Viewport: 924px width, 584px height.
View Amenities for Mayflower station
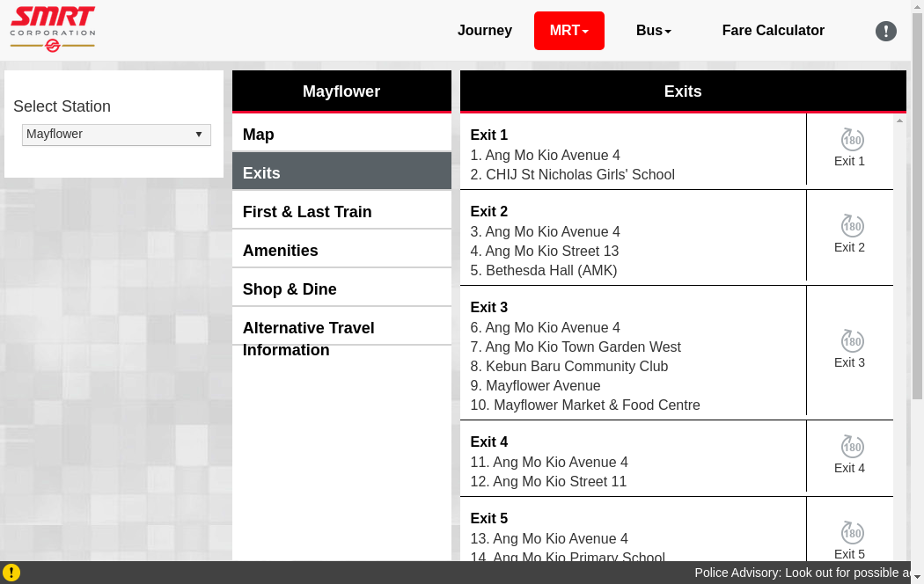pyautogui.click(x=341, y=251)
